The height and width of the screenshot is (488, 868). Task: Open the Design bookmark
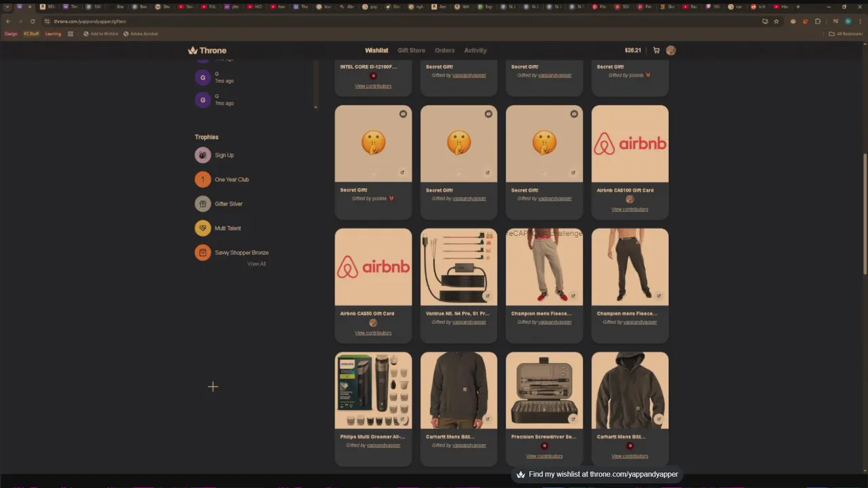click(10, 33)
